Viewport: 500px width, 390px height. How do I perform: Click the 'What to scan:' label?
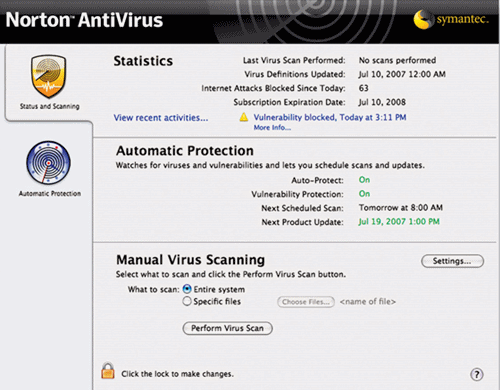point(154,289)
